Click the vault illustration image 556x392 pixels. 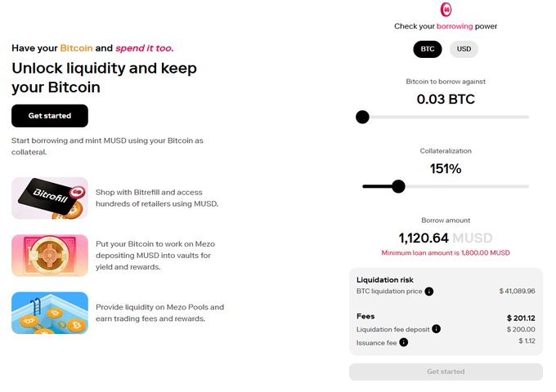tap(50, 256)
